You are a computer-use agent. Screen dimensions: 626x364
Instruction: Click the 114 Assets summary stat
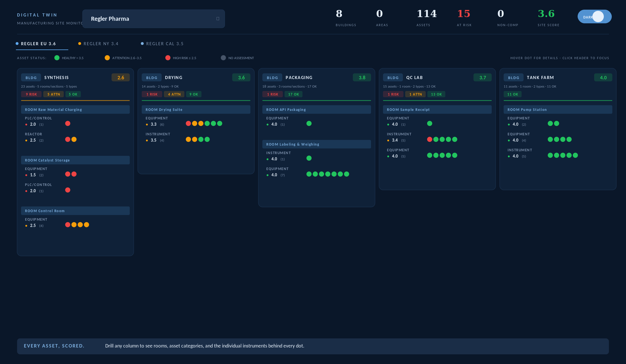point(427,18)
